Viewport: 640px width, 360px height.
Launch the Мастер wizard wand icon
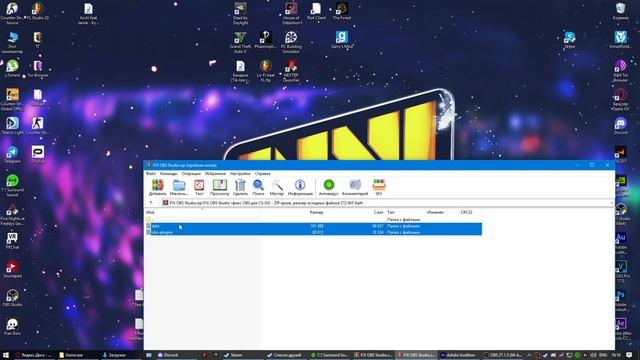(277, 187)
